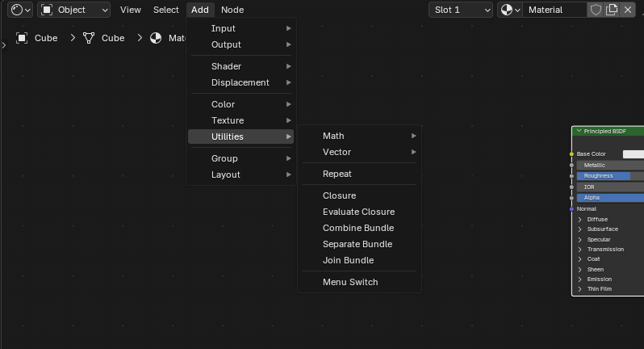Image resolution: width=644 pixels, height=349 pixels.
Task: Add an Evaluate Closure node
Action: coord(359,212)
